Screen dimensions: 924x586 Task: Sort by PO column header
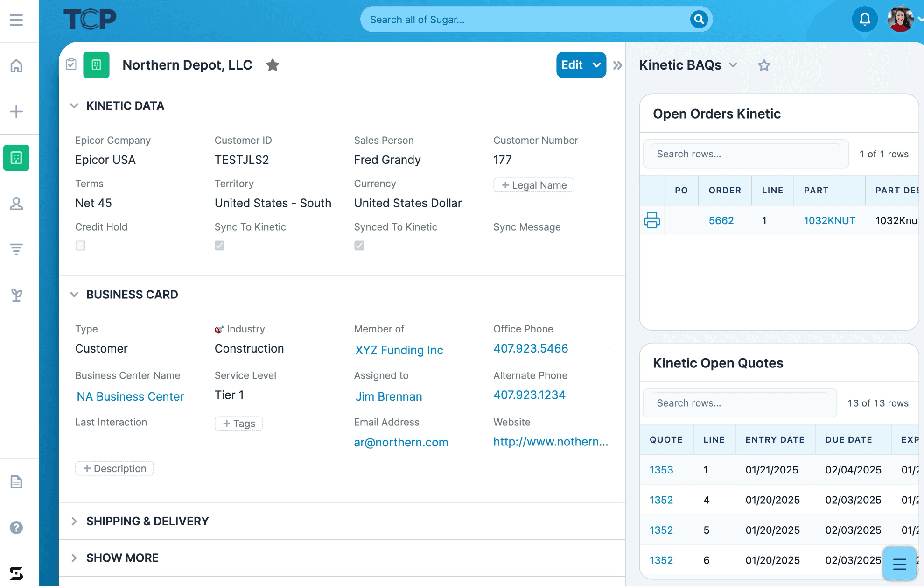click(681, 191)
